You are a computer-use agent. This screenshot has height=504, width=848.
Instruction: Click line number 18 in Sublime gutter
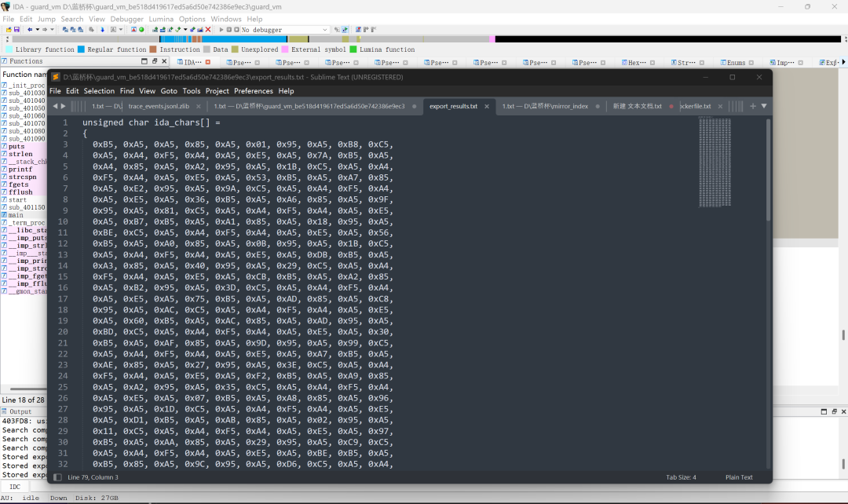coord(63,310)
